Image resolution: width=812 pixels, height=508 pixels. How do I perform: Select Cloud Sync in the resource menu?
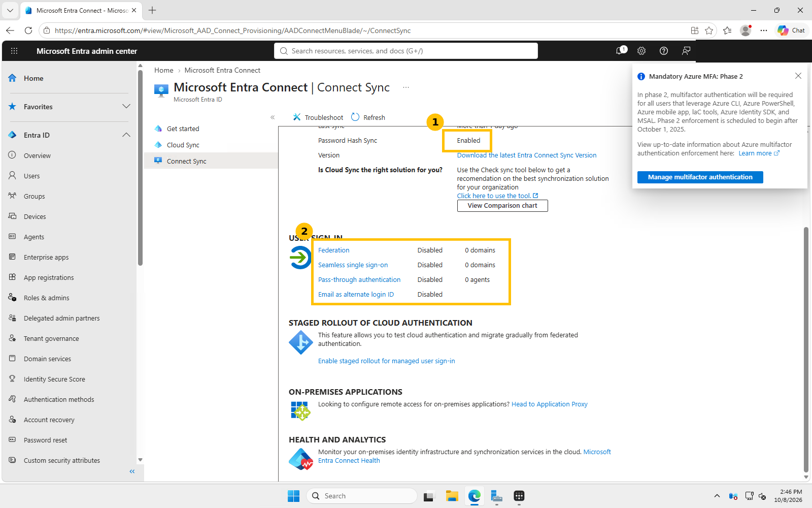pos(183,145)
